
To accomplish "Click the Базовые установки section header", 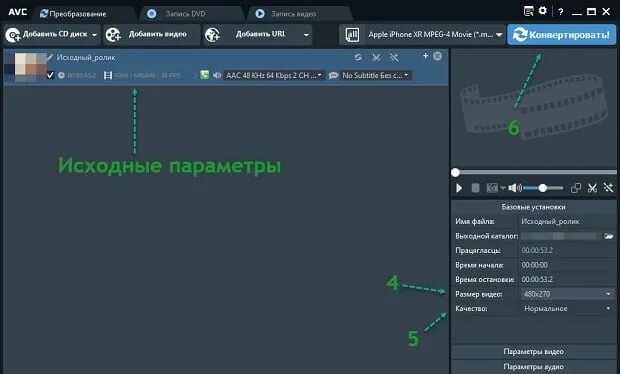I will 533,207.
